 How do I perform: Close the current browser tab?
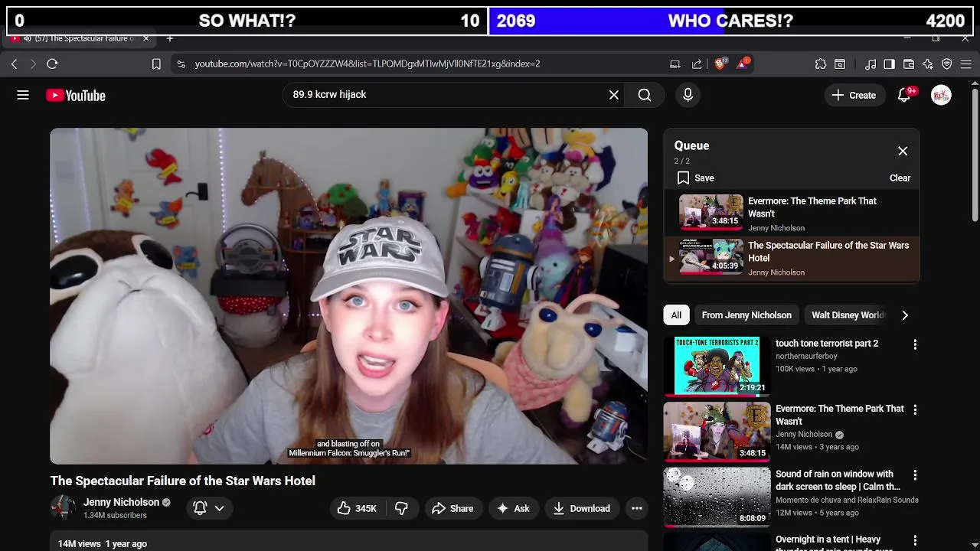145,38
